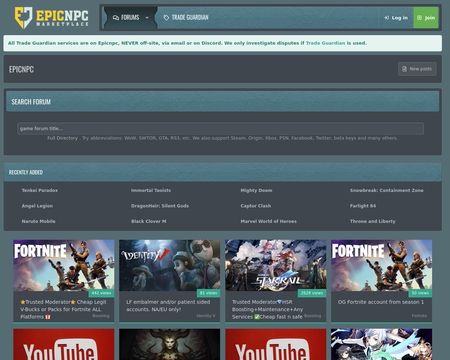Click the EpicNPC Marketplace logo
Screen dimensions: 450x360
pos(52,17)
